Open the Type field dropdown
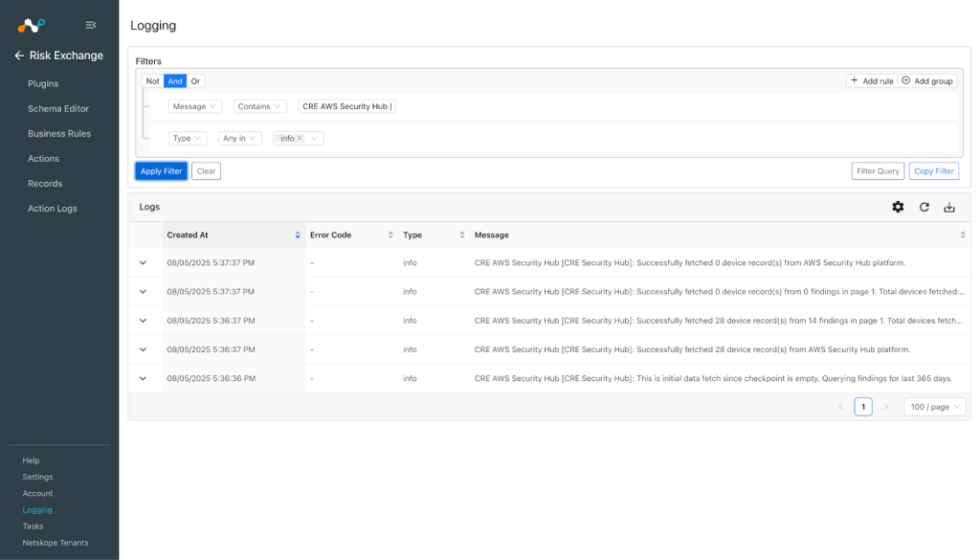Screen dimensions: 980x560 click(188, 138)
